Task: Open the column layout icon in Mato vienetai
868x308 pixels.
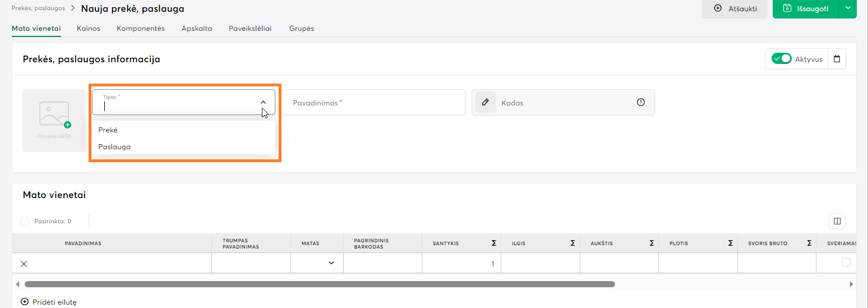Action: tap(837, 221)
